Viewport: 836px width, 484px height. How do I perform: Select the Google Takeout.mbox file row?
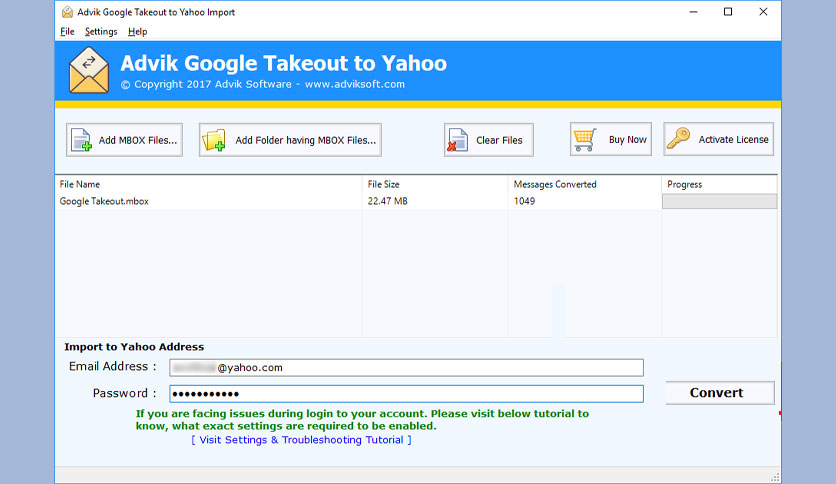click(x=416, y=201)
